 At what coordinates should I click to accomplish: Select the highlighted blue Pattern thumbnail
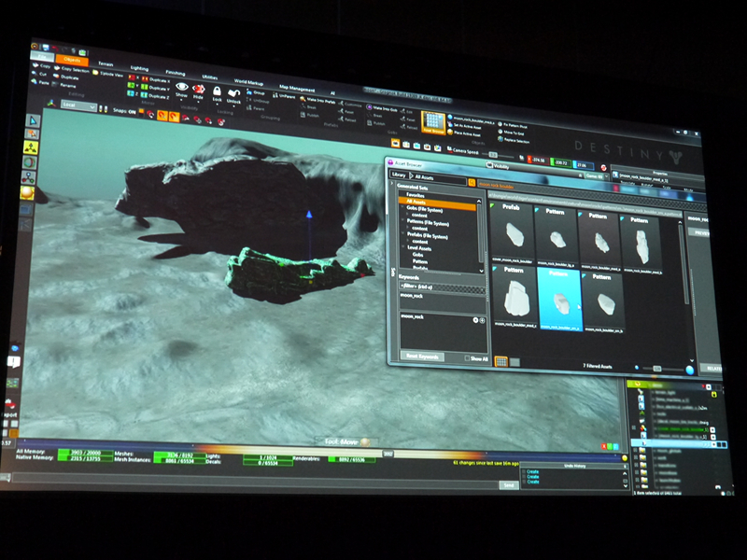coord(559,299)
